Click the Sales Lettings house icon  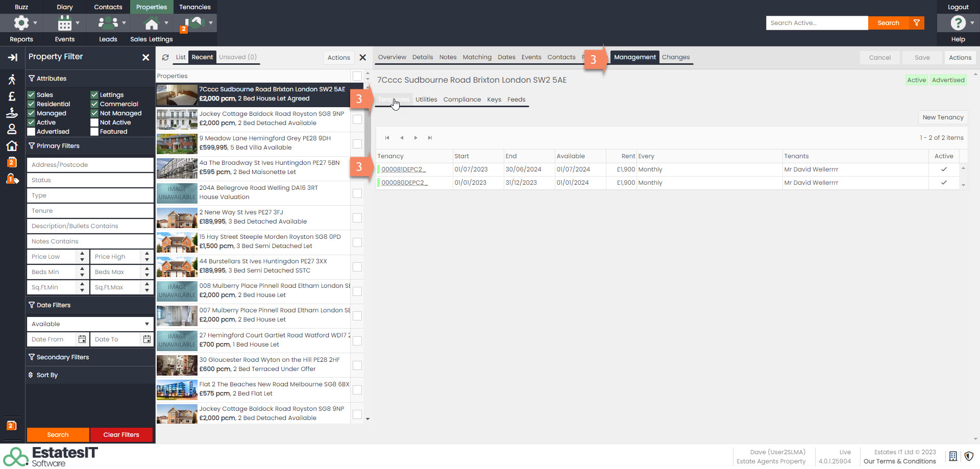(152, 23)
